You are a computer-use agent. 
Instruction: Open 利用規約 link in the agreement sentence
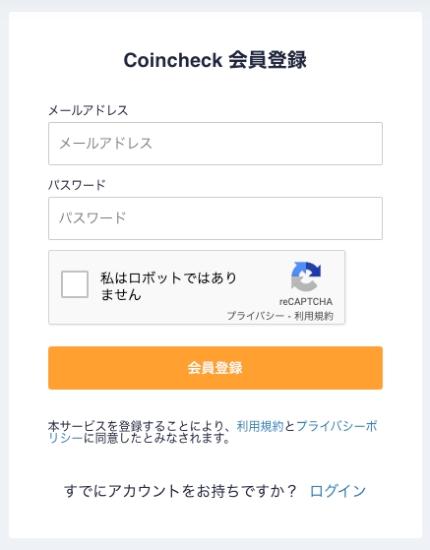coord(260,426)
